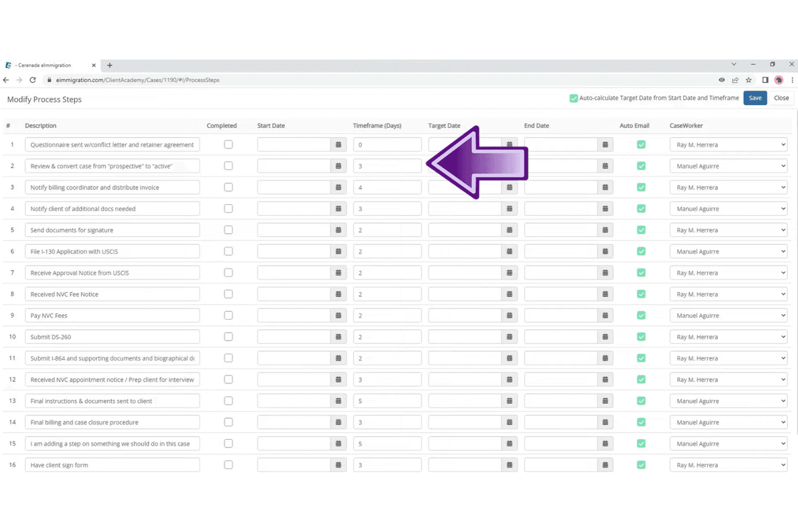Open Target Date calendar for Submit DS-260 row
Screen dimensions: 798x532
coord(510,337)
